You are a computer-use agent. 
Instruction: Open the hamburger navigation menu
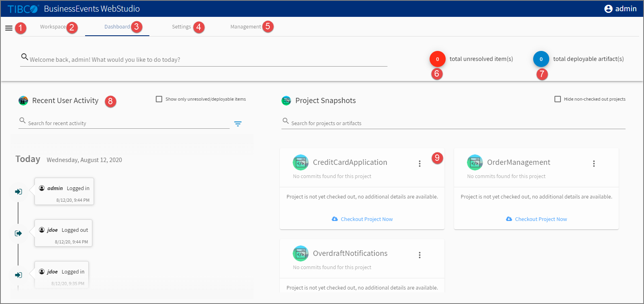8,28
